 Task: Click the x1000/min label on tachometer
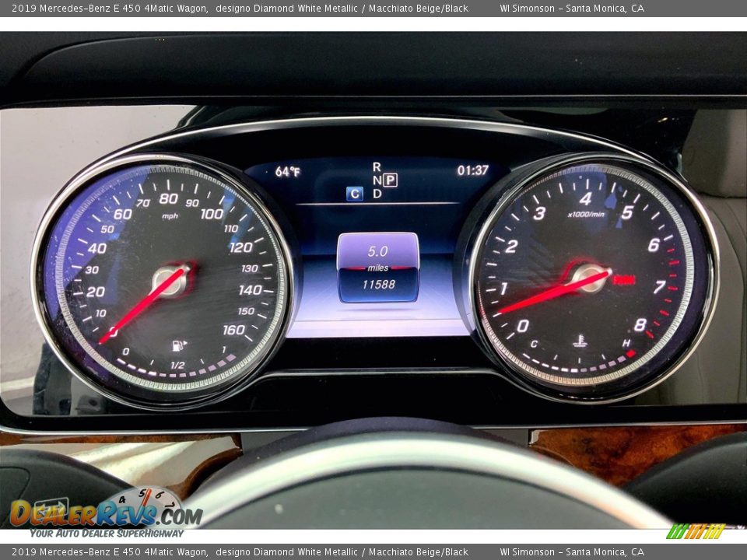[586, 215]
